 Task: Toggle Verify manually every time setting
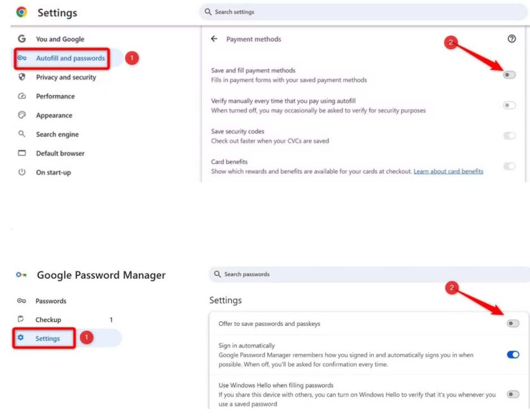tap(509, 105)
